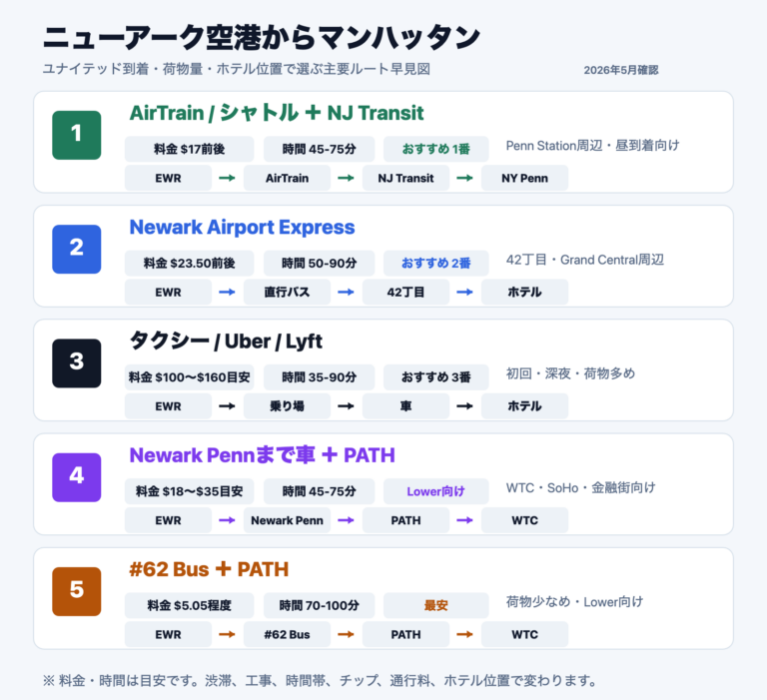Click PATH chip in the Newark Penn card
767x700 pixels.
coord(406,520)
